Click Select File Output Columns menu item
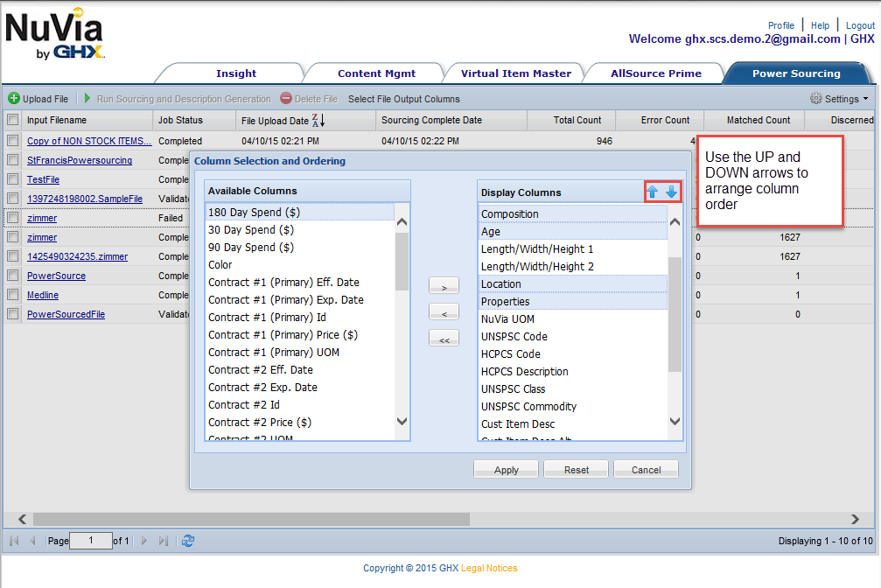Viewport: 881px width, 588px height. (x=404, y=99)
